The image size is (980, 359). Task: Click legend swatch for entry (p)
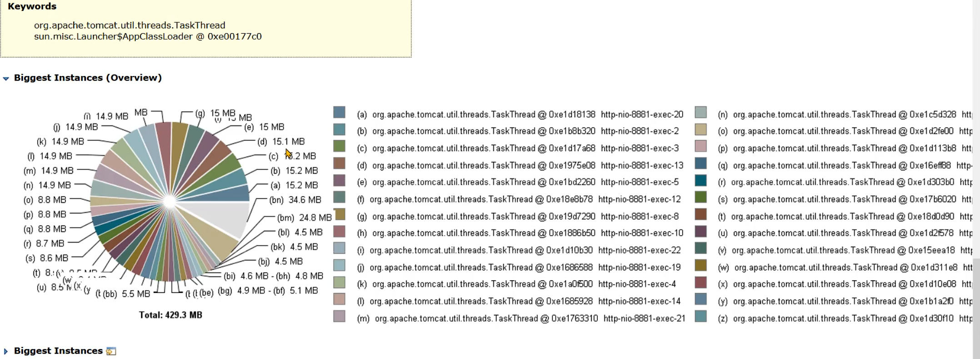point(701,147)
